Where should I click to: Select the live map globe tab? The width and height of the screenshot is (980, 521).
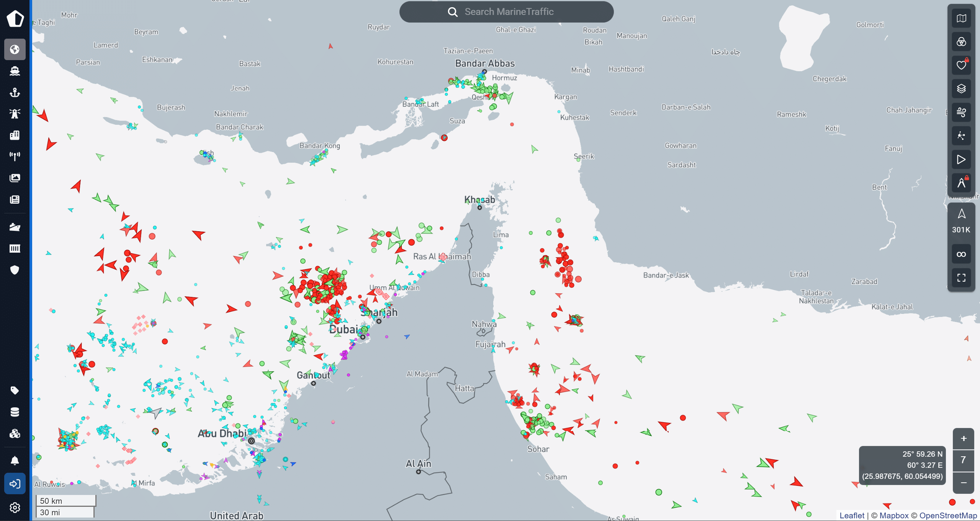click(15, 49)
